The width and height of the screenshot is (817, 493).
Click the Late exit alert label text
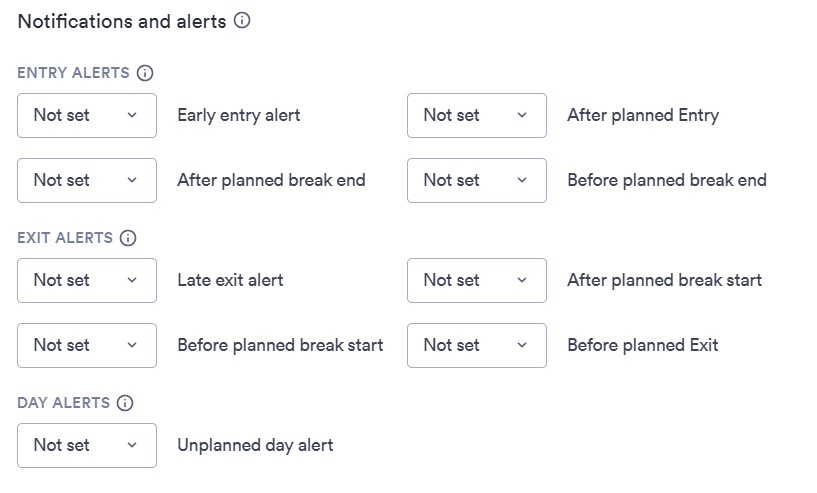click(x=230, y=280)
